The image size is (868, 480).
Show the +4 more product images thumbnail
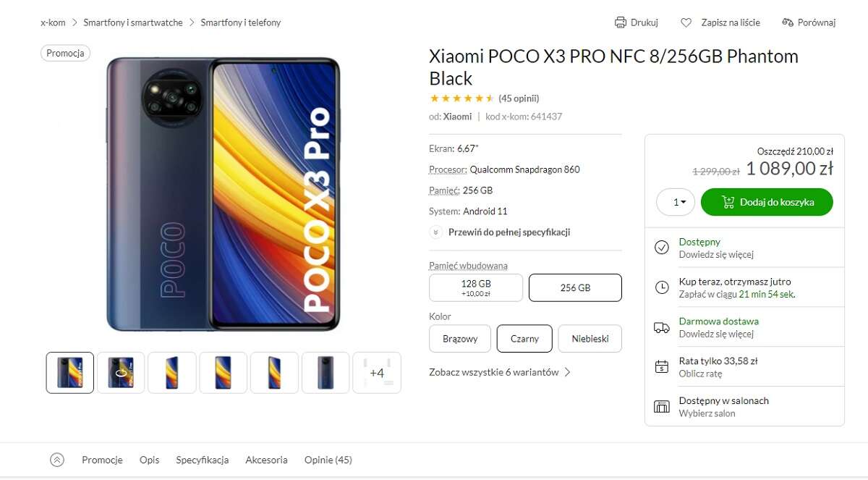377,373
